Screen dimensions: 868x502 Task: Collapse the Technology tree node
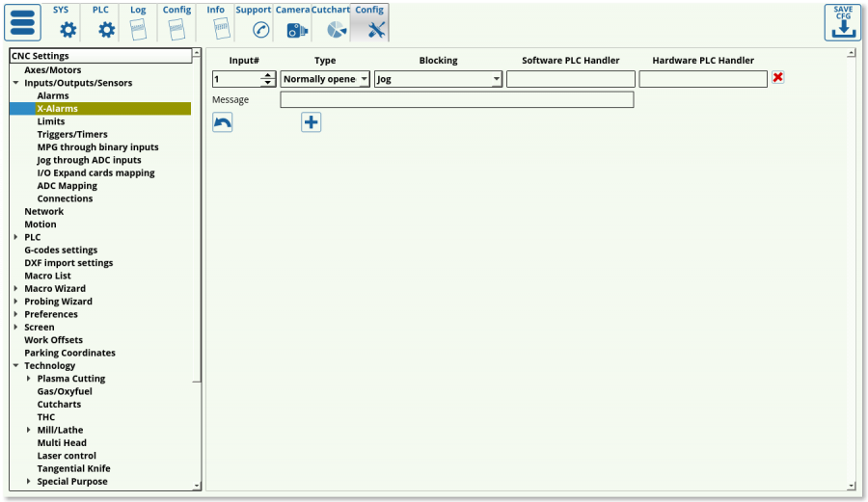(x=16, y=365)
